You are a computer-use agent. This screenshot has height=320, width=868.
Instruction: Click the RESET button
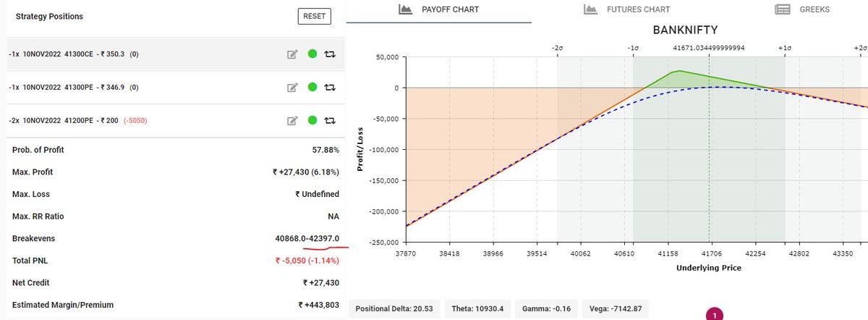pyautogui.click(x=314, y=16)
